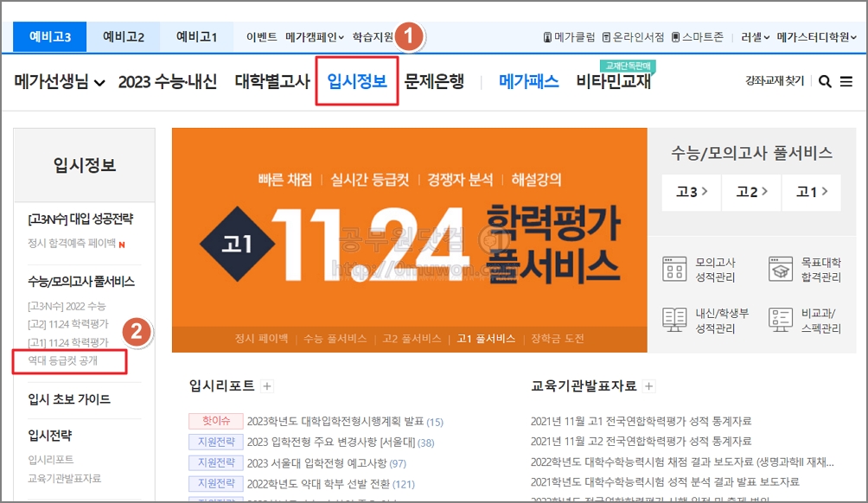Open 2021년 11월 고2 전국연합학력평가 통계자료

[641, 441]
